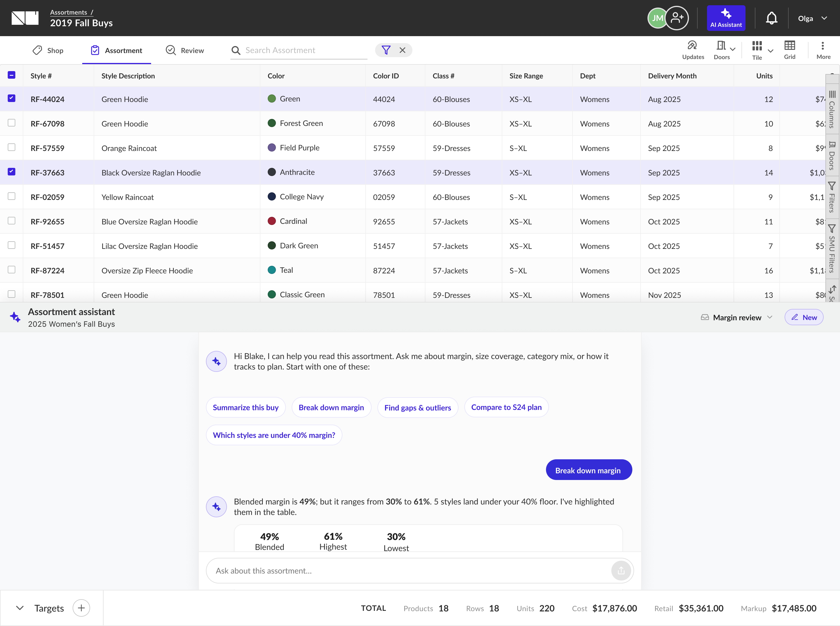Click the Review magnifier-check icon

pyautogui.click(x=171, y=50)
